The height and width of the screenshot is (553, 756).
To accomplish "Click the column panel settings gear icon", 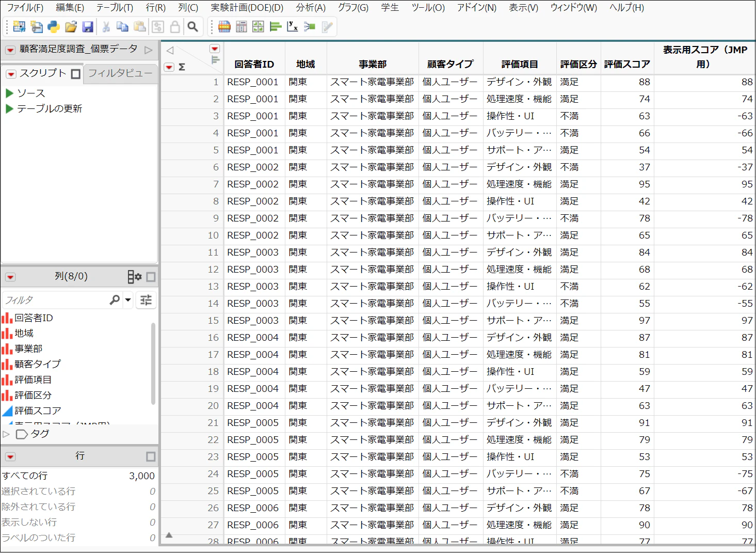I will click(x=135, y=277).
